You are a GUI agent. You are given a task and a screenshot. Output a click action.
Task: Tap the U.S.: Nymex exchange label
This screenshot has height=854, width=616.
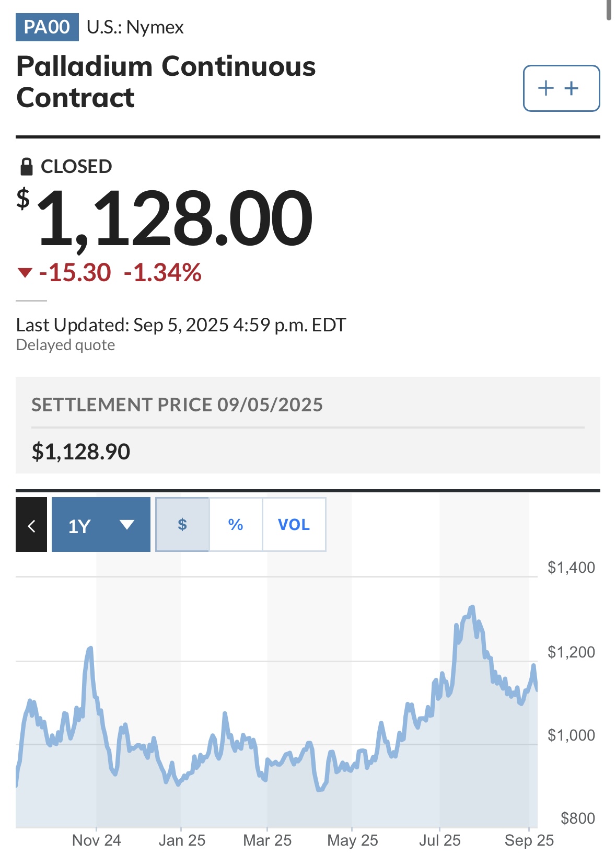135,27
